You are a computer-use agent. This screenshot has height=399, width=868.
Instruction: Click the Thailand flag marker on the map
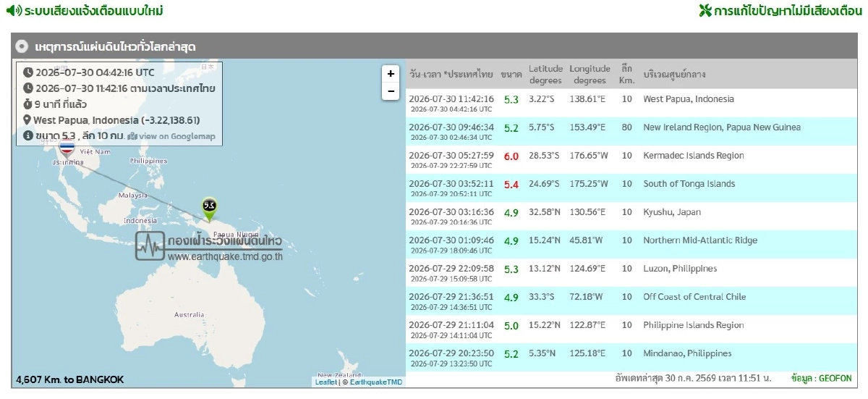[67, 150]
